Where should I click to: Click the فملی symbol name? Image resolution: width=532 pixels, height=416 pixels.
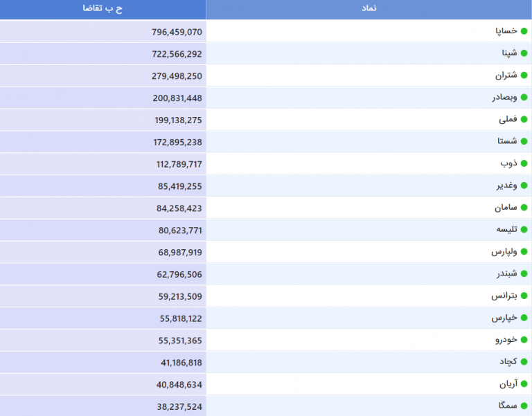tap(508, 119)
